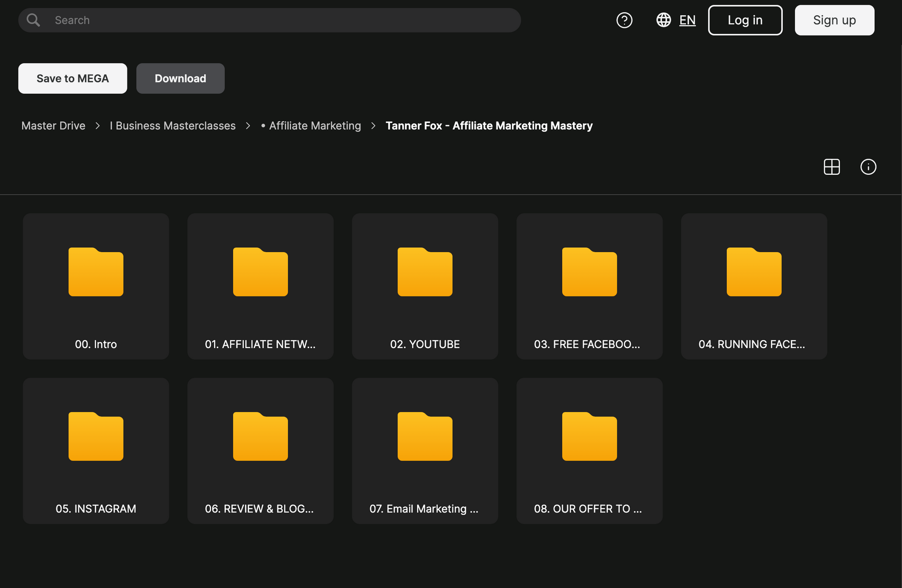Screen dimensions: 902x588
Task: Select the 03. FREE FACEBOO... label
Action: coord(587,344)
